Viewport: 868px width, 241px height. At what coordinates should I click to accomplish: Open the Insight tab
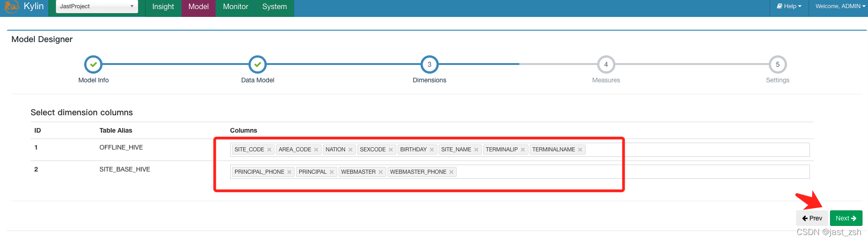click(x=163, y=7)
